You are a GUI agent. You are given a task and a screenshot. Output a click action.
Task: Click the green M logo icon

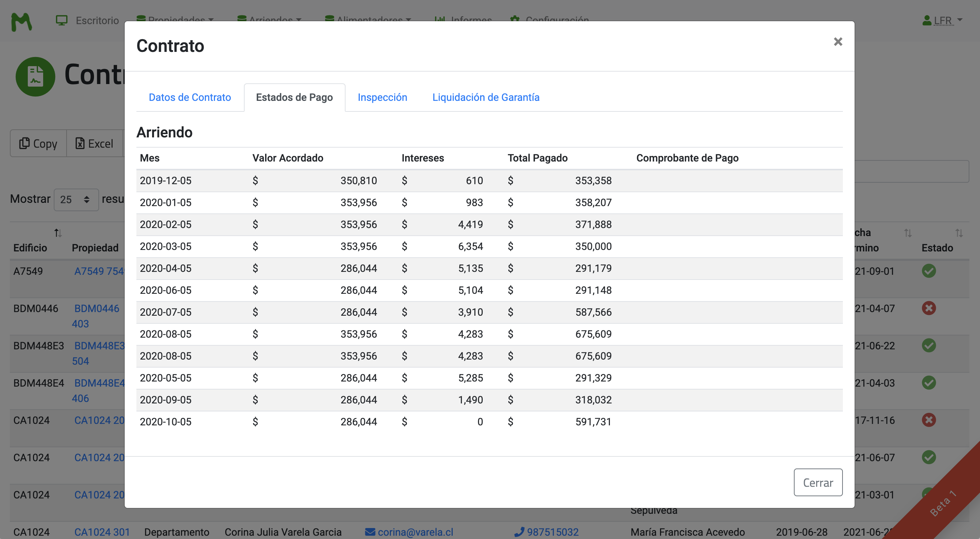(21, 22)
